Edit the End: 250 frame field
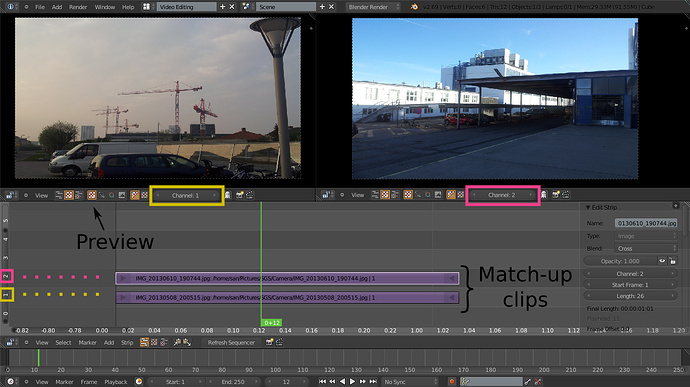 (233, 382)
